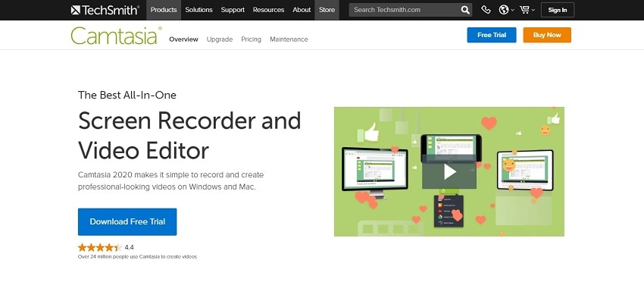Click the 4.4 rating value

pos(130,247)
